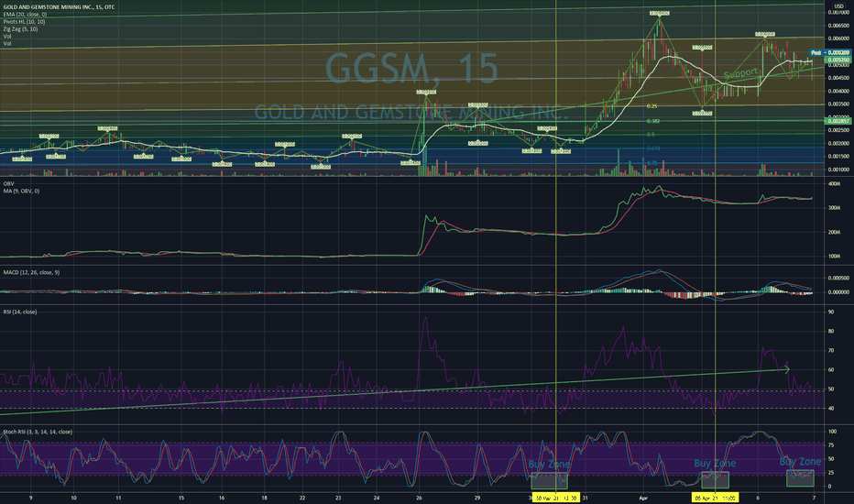Image resolution: width=854 pixels, height=504 pixels.
Task: Click the 0.006000 price axis value
Action: [838, 38]
